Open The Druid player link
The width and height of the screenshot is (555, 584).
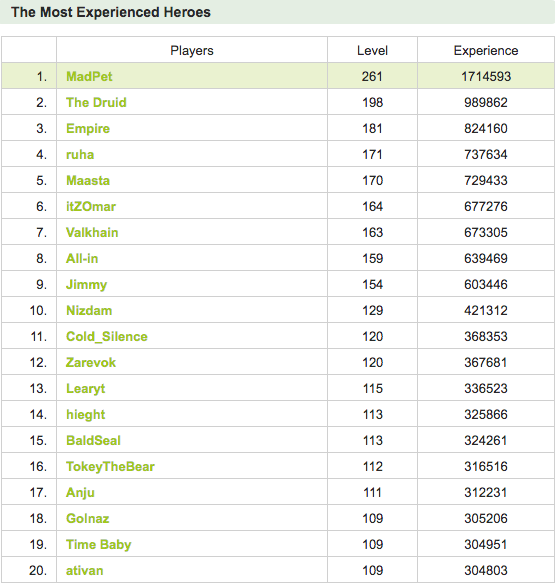pyautogui.click(x=96, y=102)
